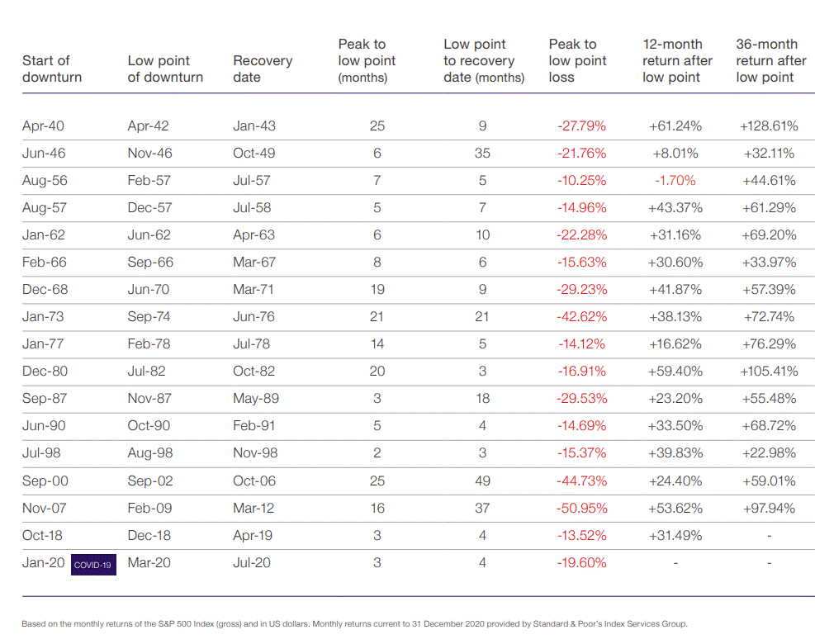Select the "Low point to recovery date" header
The height and width of the screenshot is (644, 815).
coord(483,60)
